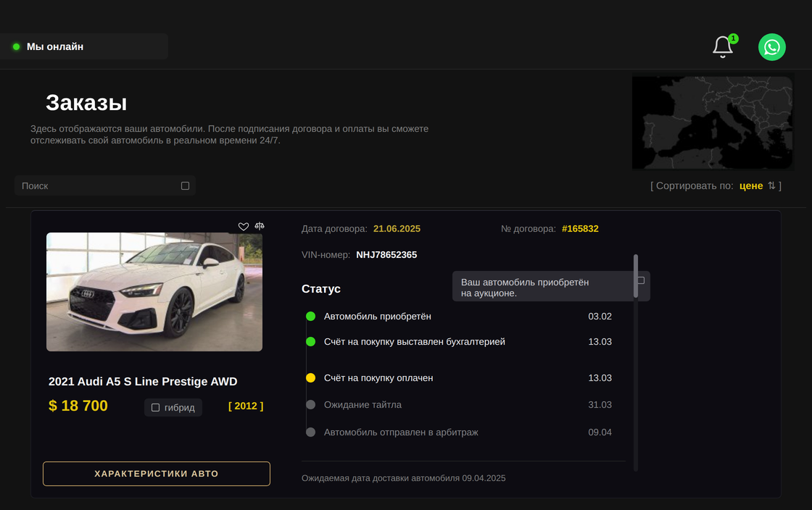Click the Сортировать по label
The width and height of the screenshot is (812, 510).
coord(695,185)
